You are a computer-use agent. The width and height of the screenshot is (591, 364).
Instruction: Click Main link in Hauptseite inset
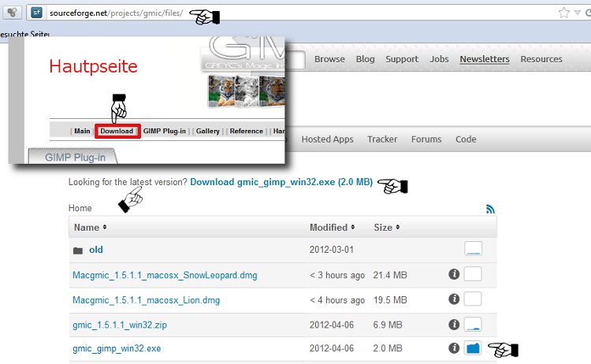tap(82, 131)
